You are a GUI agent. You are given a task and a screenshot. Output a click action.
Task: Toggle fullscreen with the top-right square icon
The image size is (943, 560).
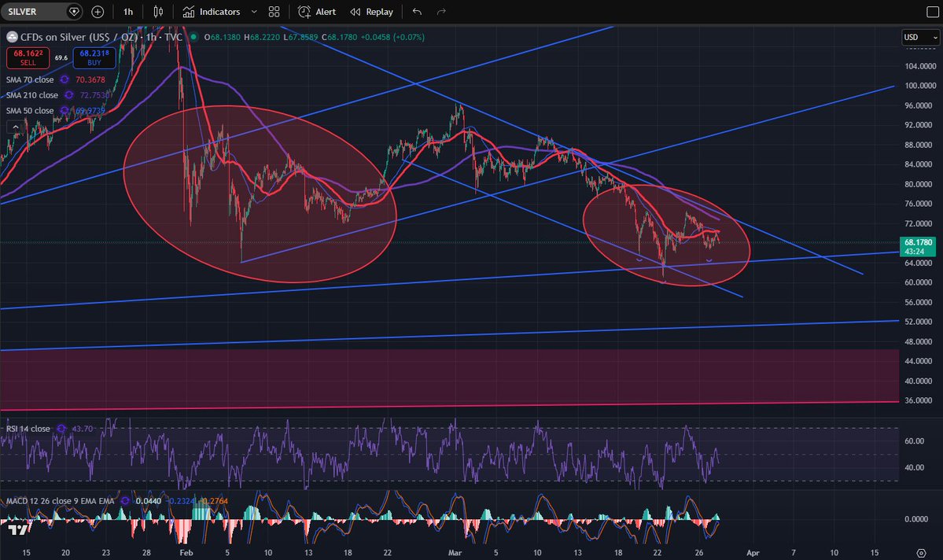coord(932,12)
